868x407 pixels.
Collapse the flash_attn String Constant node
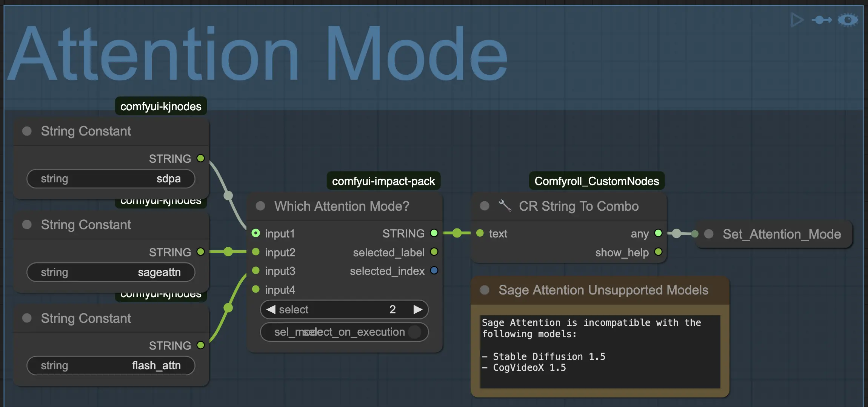point(27,318)
